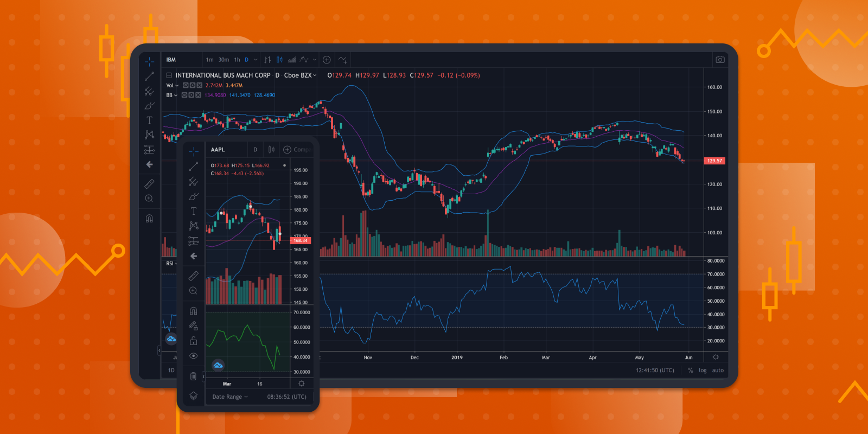Open indicators menu in IBM chart toolbar

pyautogui.click(x=343, y=60)
